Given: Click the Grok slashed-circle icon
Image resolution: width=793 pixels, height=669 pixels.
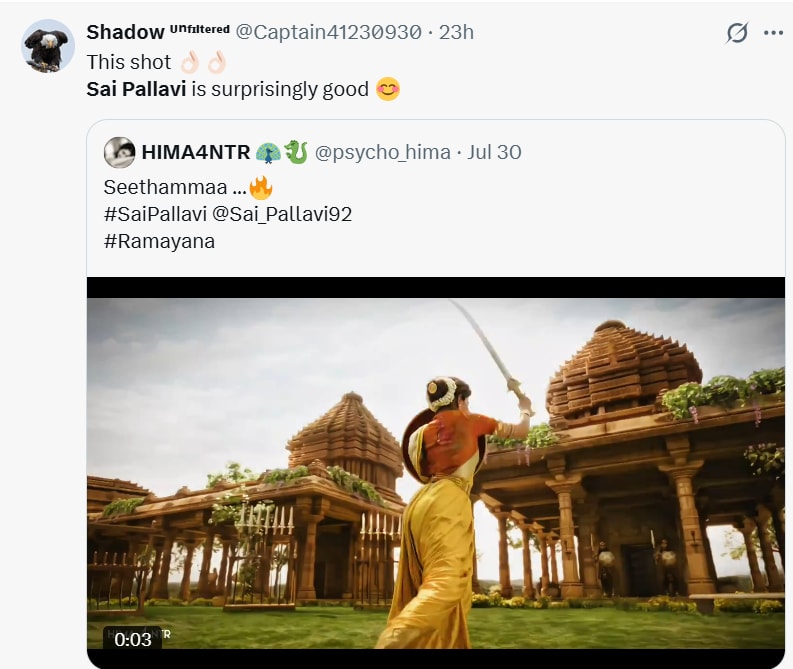Looking at the screenshot, I should pyautogui.click(x=737, y=33).
